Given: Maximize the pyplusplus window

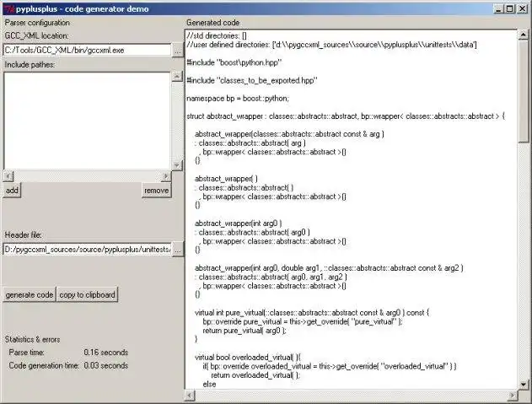Looking at the screenshot, I should click(510, 8).
